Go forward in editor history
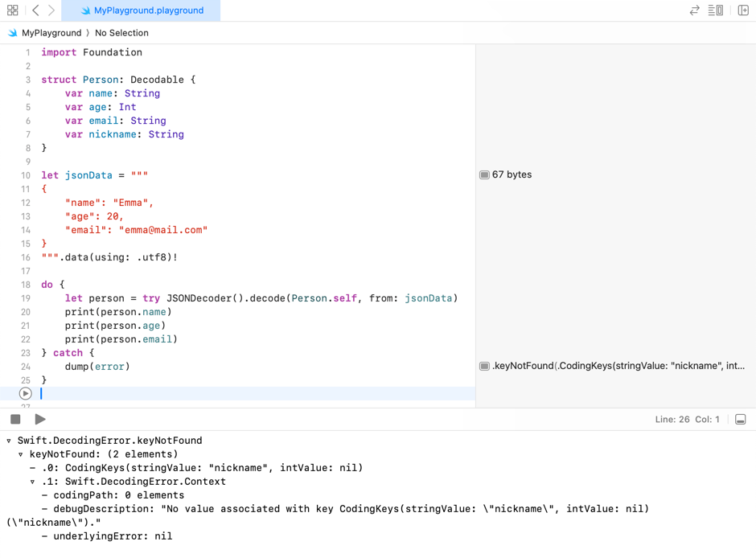The width and height of the screenshot is (756, 558). click(51, 10)
